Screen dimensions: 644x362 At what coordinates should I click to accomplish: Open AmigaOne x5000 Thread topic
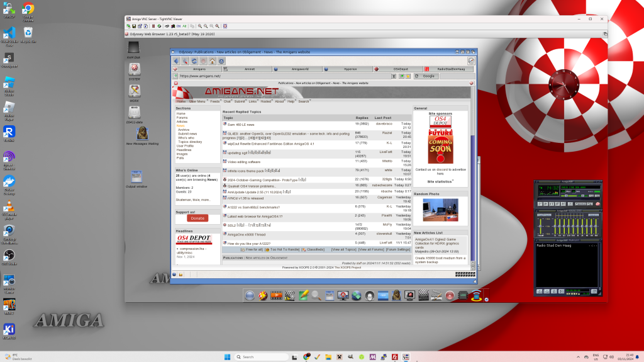click(247, 234)
